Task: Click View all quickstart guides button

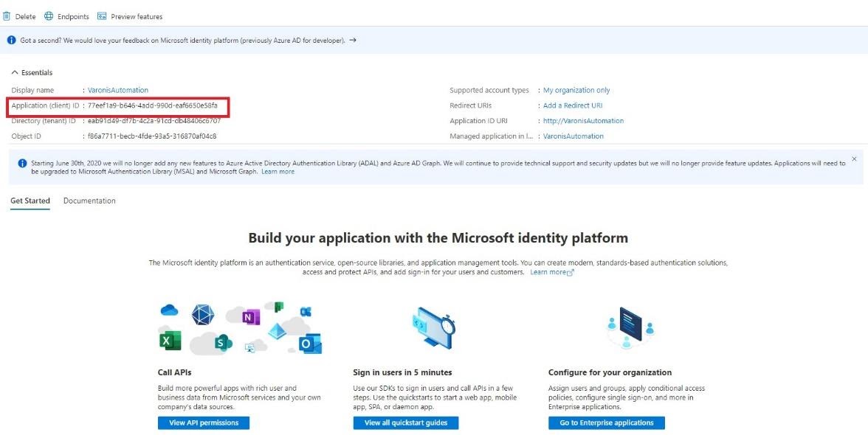Action: pos(406,423)
